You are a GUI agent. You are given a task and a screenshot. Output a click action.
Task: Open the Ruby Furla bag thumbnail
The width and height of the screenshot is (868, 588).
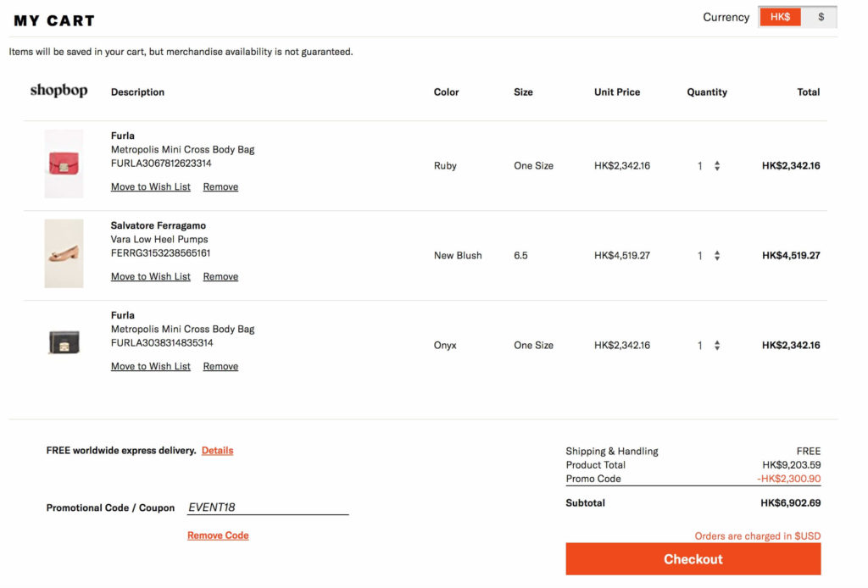pos(64,164)
